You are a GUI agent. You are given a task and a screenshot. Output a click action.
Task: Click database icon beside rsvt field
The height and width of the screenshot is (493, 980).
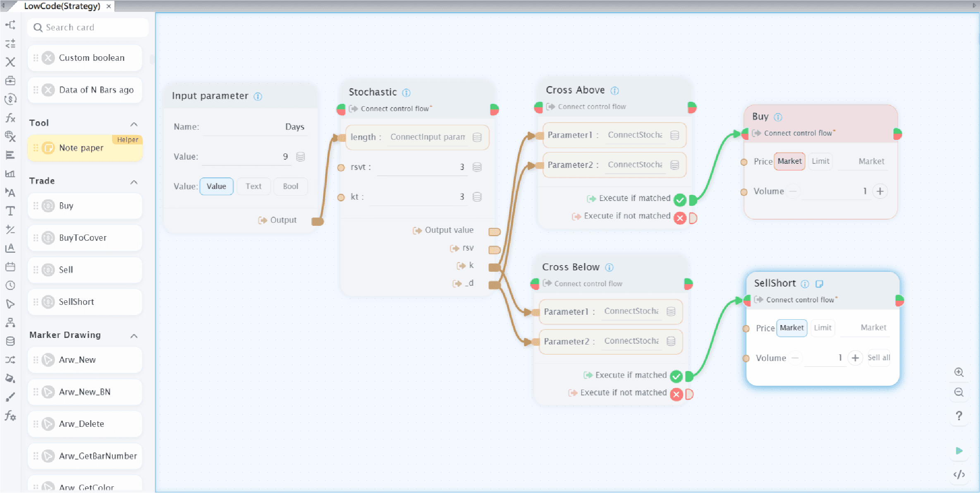tap(477, 167)
